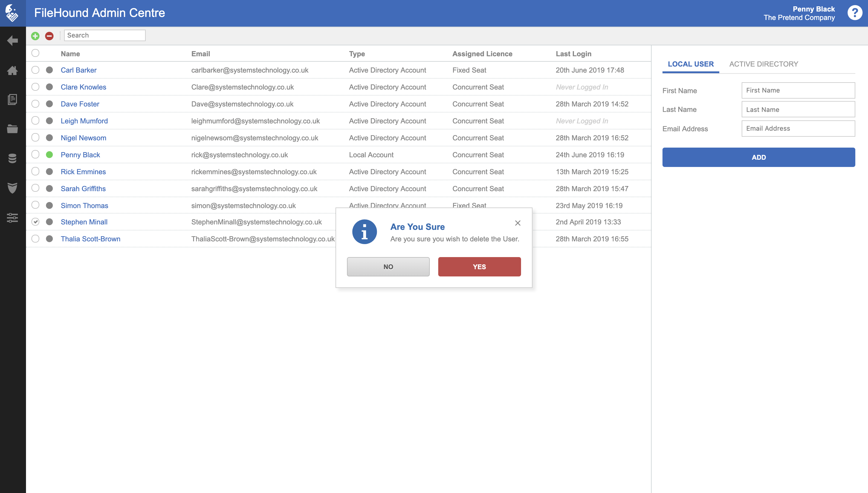Toggle the select-all checkbox in header
This screenshot has height=493, width=868.
coord(35,53)
